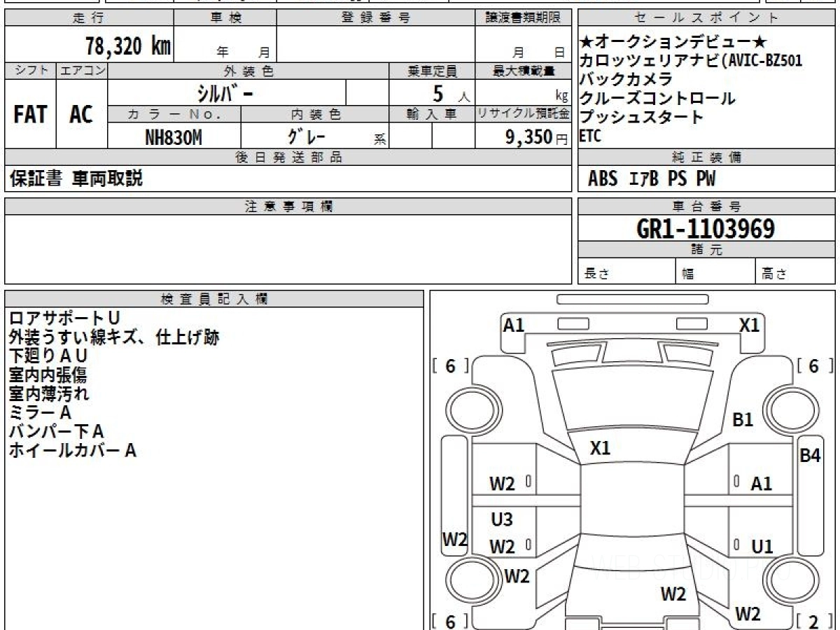The height and width of the screenshot is (630, 840).
Task: Click the X1 mark on the hood
Action: [x=600, y=448]
